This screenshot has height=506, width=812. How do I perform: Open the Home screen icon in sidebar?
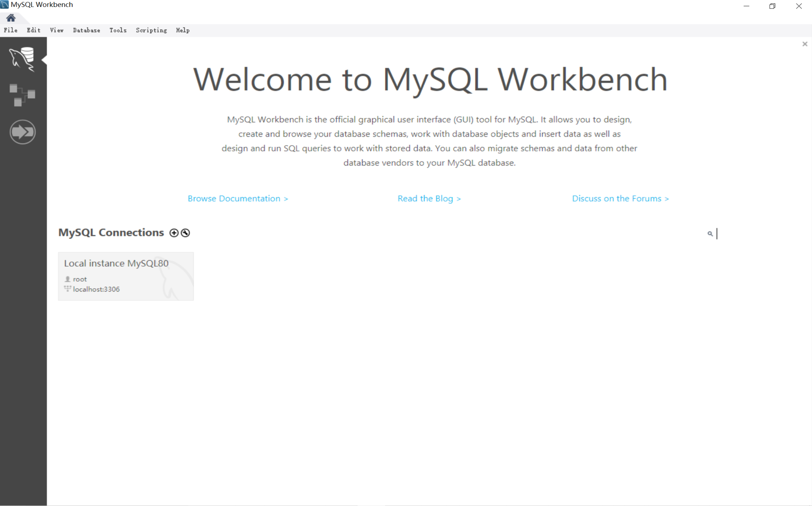11,18
